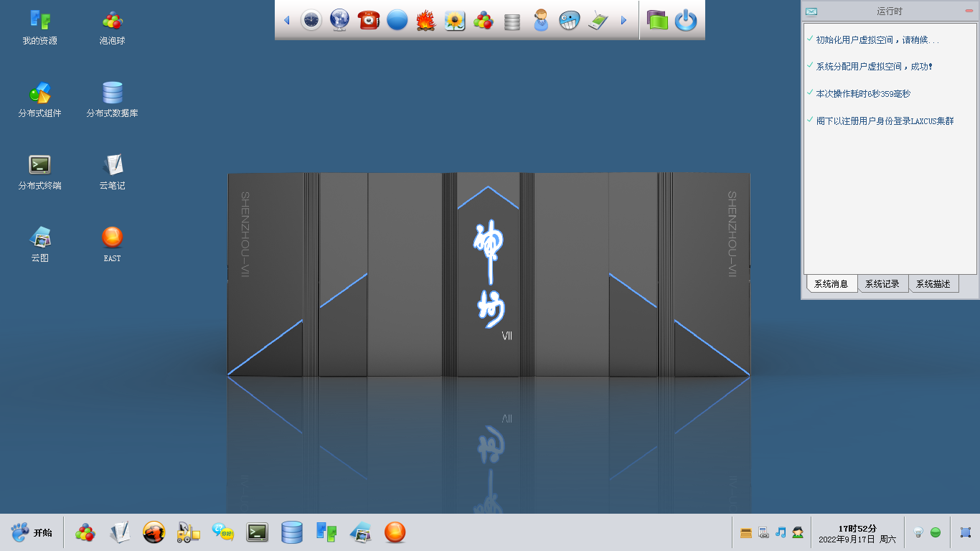The width and height of the screenshot is (980, 551).
Task: Launch the orange EAST orb in taskbar
Action: click(395, 532)
